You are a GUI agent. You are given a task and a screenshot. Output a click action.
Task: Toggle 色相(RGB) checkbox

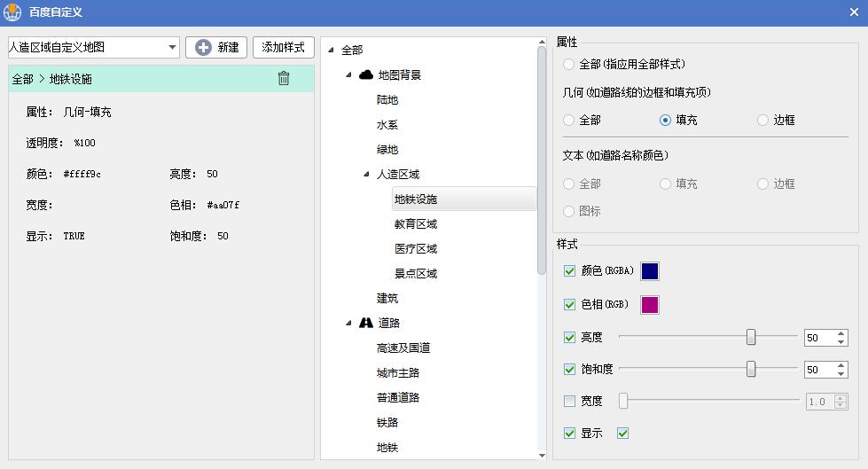pos(569,305)
